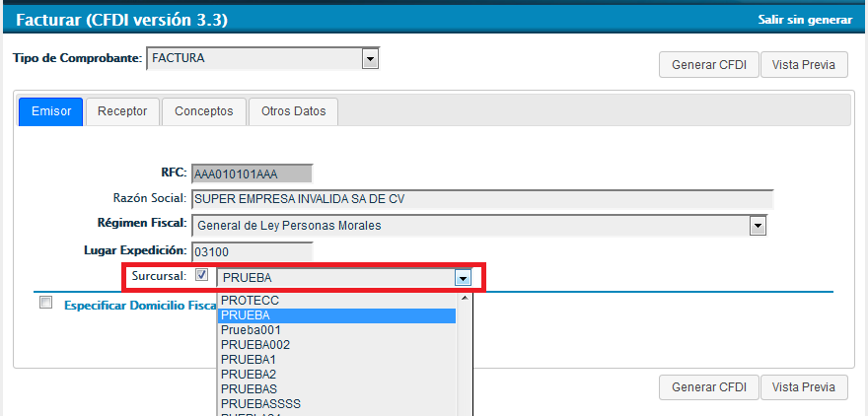Open the Tipo de Comprobante dropdown
The height and width of the screenshot is (416, 868).
[x=370, y=59]
